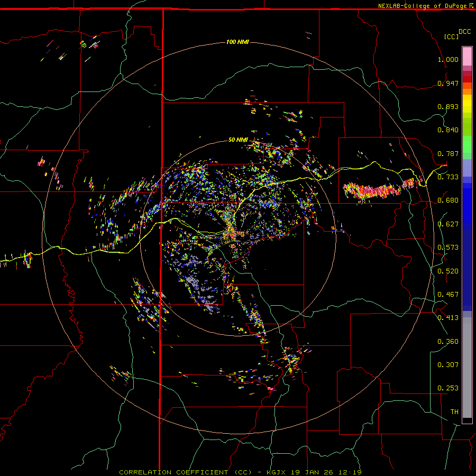The height and width of the screenshot is (476, 476).
Task: Pick the red segment of the color scale
Action: click(x=467, y=79)
